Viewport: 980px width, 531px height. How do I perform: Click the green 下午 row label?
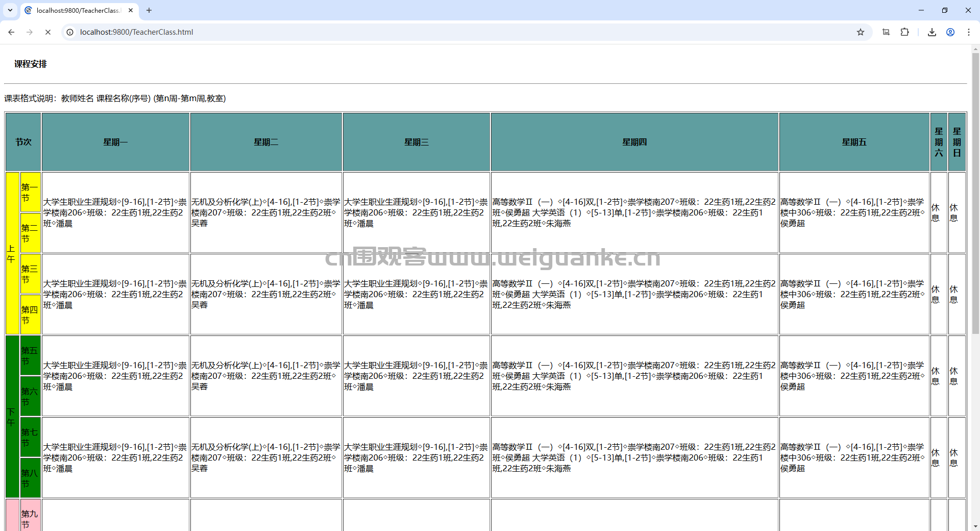coord(12,417)
